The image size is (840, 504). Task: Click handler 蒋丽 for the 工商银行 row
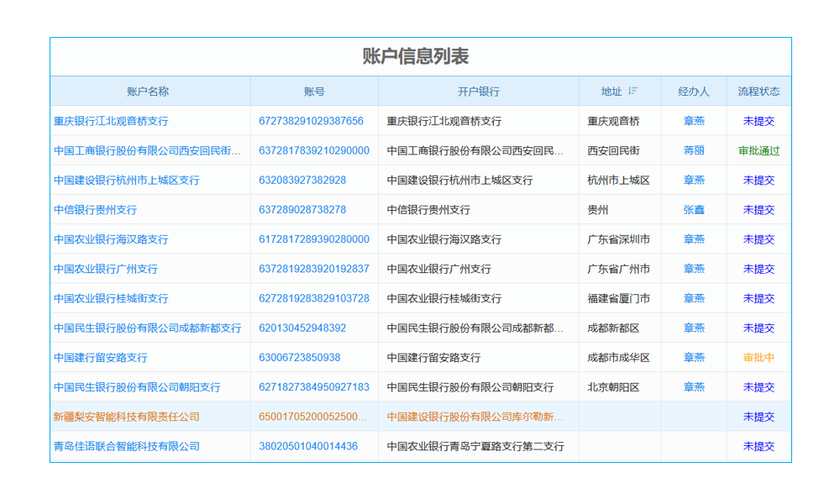pyautogui.click(x=693, y=150)
